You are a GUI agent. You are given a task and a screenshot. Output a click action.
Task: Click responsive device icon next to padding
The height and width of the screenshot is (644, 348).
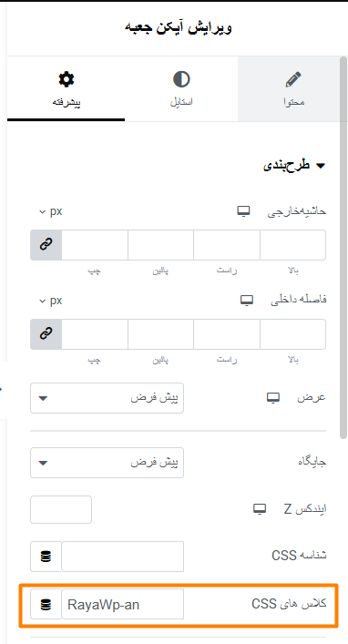(247, 301)
